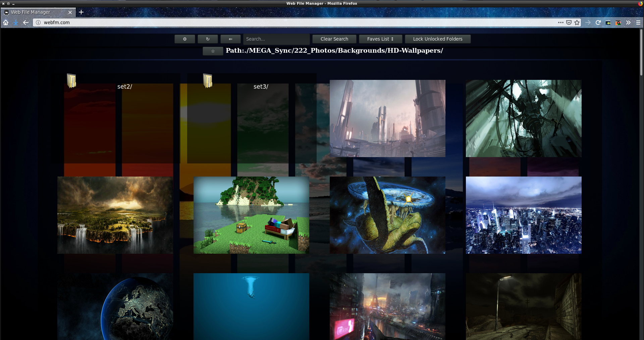Go up with the back arrow button
The image size is (644, 340).
230,39
